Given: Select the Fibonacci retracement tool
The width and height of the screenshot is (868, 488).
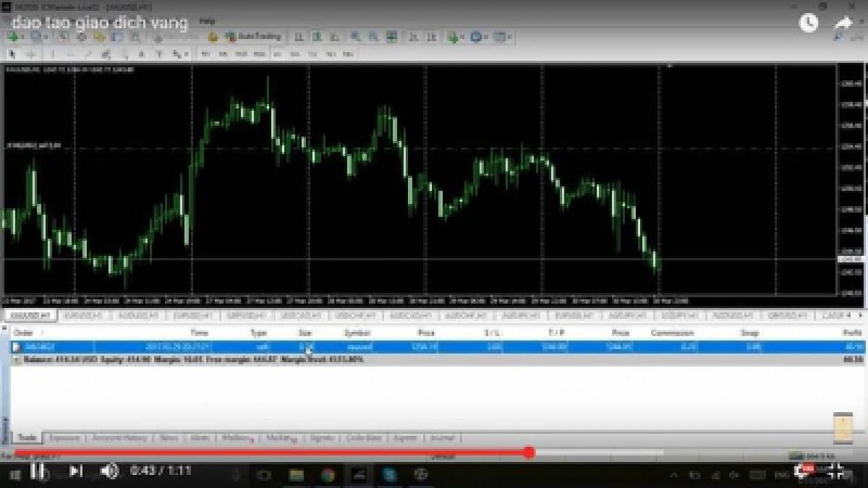Looking at the screenshot, I should (x=124, y=54).
